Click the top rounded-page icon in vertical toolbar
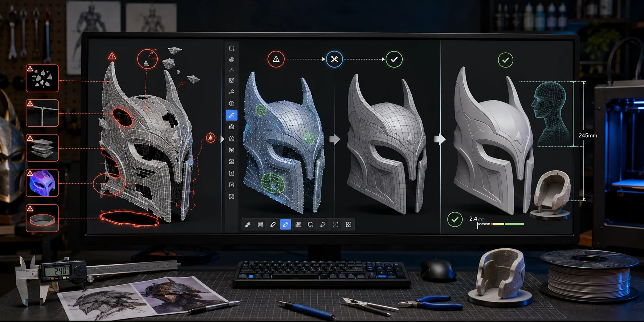 coord(232,48)
